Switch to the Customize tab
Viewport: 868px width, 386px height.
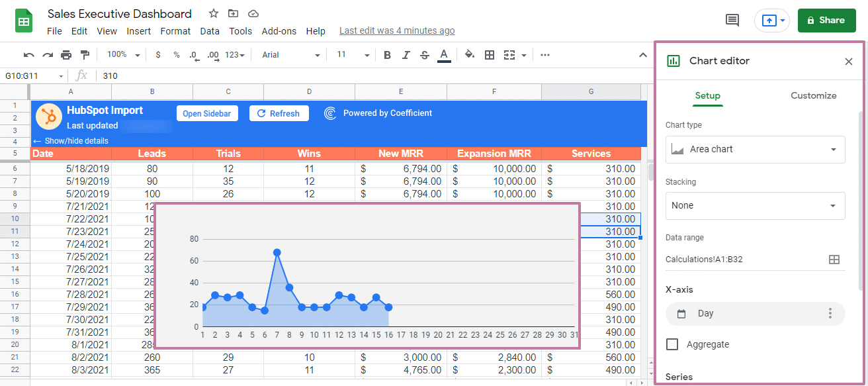point(814,96)
